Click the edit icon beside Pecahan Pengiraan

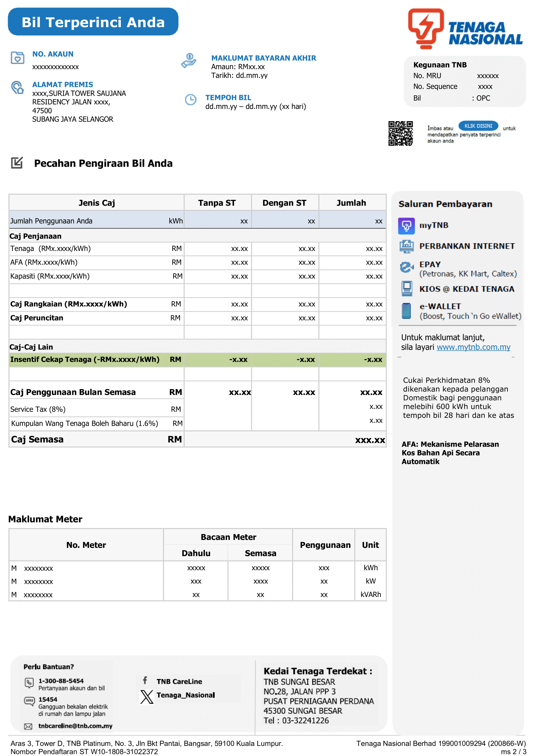click(x=17, y=163)
